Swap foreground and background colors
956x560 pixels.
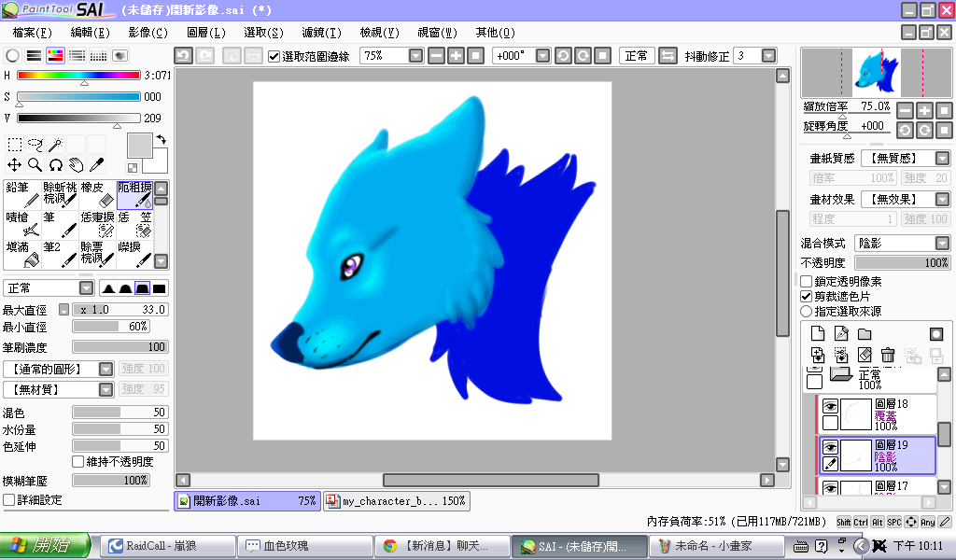[x=161, y=140]
